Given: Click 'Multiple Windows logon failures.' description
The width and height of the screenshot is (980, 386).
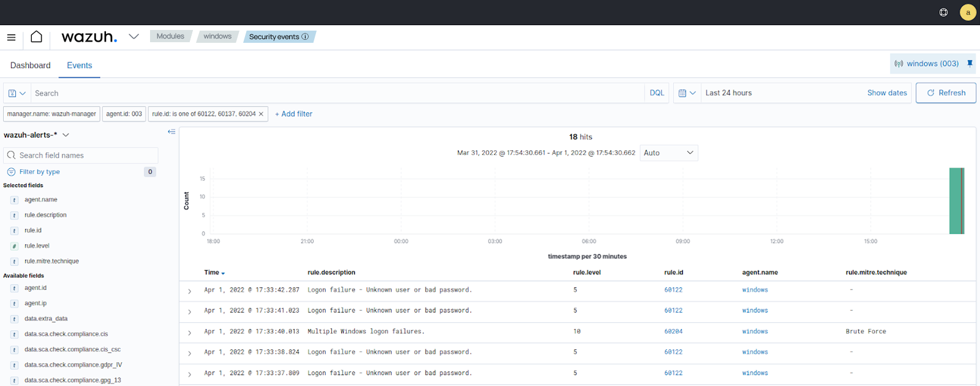Looking at the screenshot, I should (366, 332).
